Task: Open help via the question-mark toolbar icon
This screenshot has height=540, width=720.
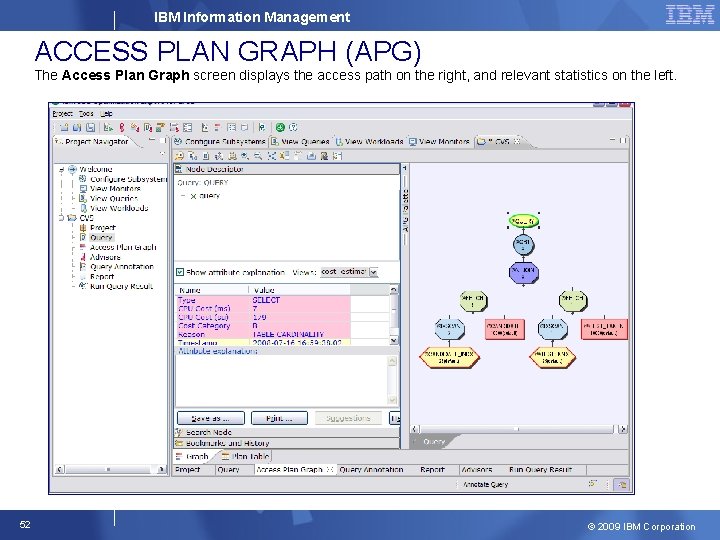Action: coord(293,127)
